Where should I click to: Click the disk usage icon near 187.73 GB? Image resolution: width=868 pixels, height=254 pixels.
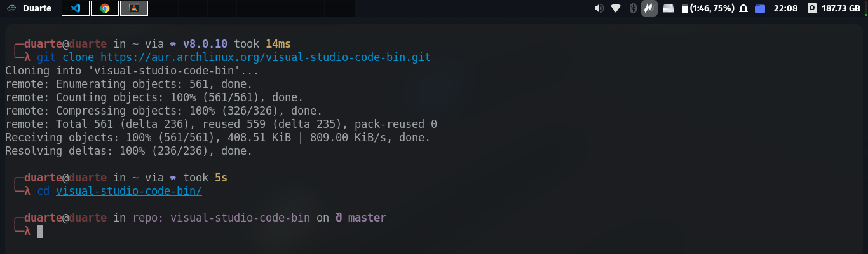[x=811, y=8]
